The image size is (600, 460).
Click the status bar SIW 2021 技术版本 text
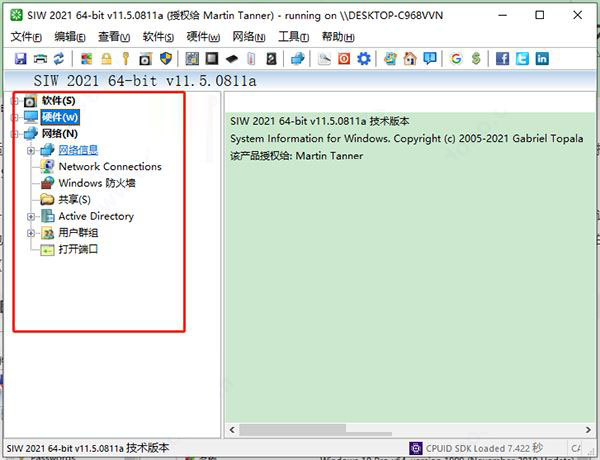(x=88, y=448)
